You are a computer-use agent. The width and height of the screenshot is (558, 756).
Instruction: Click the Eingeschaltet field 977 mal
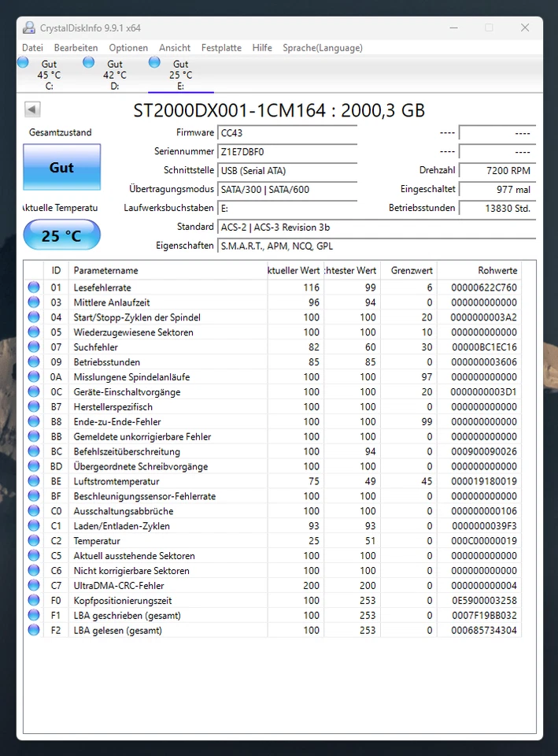(x=497, y=189)
